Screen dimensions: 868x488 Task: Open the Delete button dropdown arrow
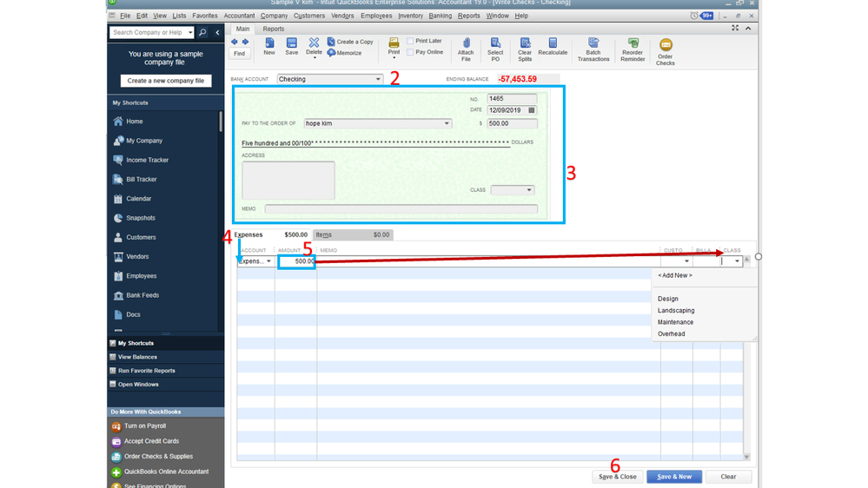[314, 57]
